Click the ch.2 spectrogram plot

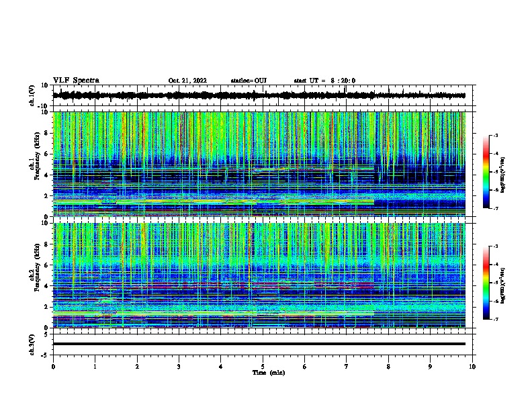(259, 275)
